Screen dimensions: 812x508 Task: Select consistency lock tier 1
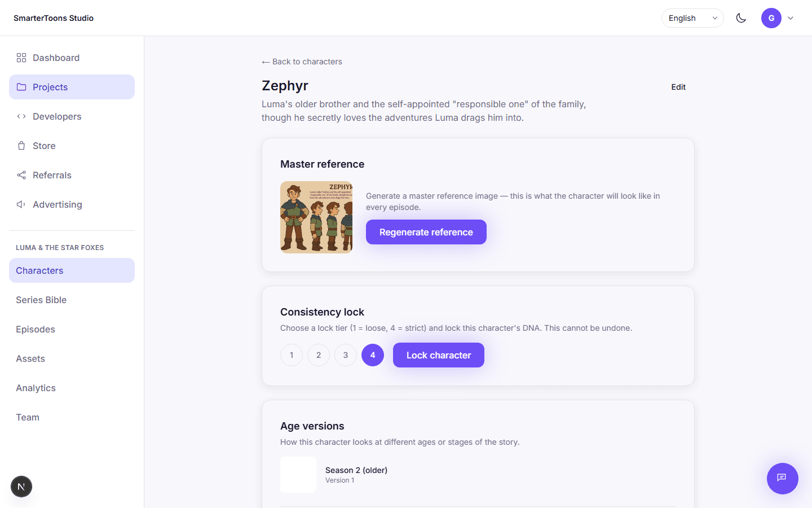[292, 355]
